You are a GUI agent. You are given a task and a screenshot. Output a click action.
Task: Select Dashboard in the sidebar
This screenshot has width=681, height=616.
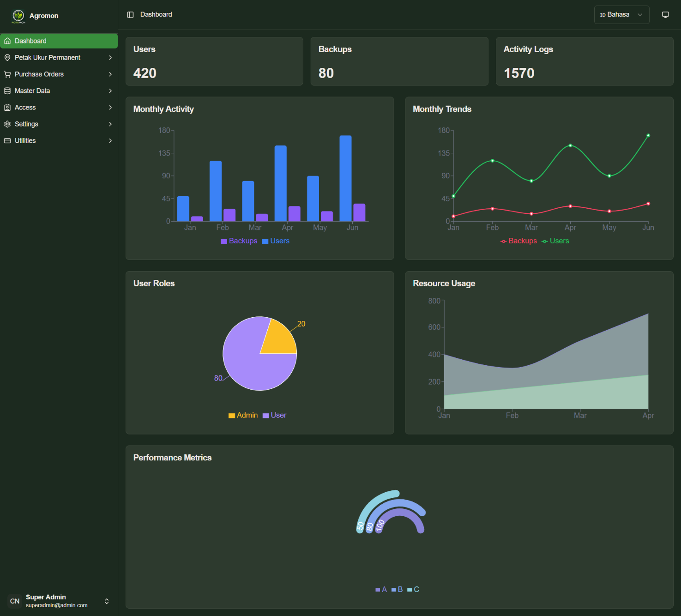coord(59,41)
